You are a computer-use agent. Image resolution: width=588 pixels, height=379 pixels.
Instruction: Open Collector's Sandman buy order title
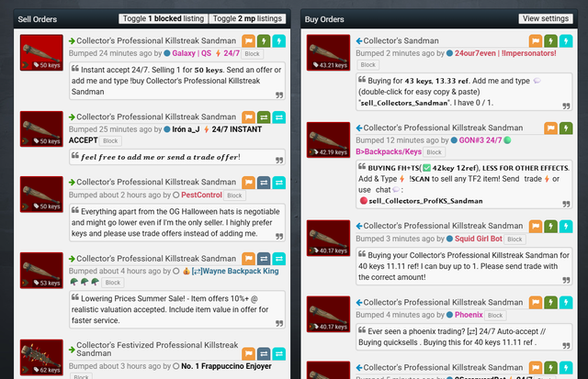pos(401,40)
